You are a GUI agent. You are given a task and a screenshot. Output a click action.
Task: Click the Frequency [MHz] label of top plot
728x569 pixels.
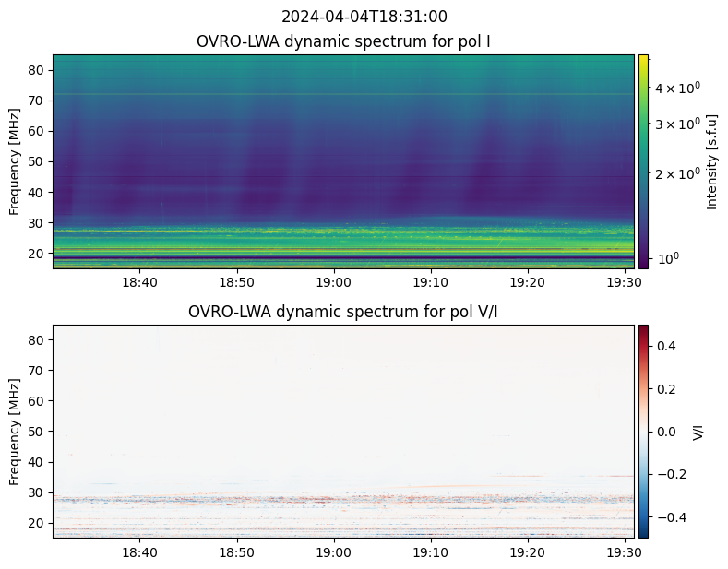[14, 161]
